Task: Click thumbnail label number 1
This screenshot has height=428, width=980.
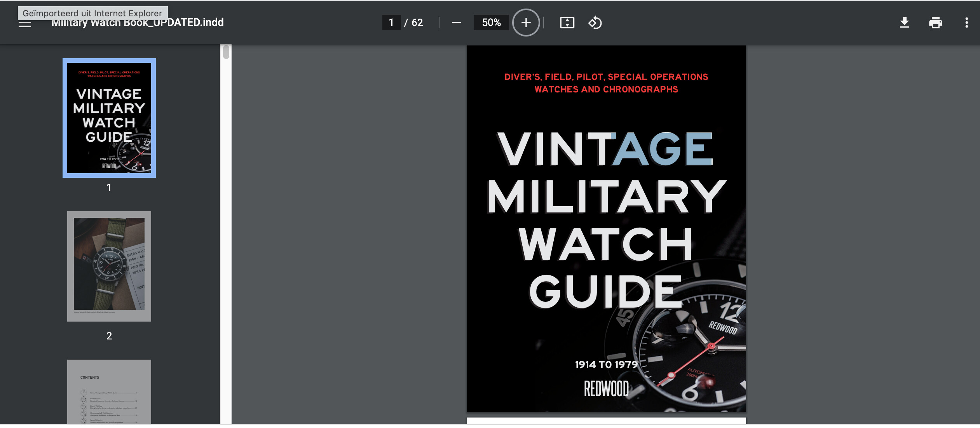Action: (109, 188)
